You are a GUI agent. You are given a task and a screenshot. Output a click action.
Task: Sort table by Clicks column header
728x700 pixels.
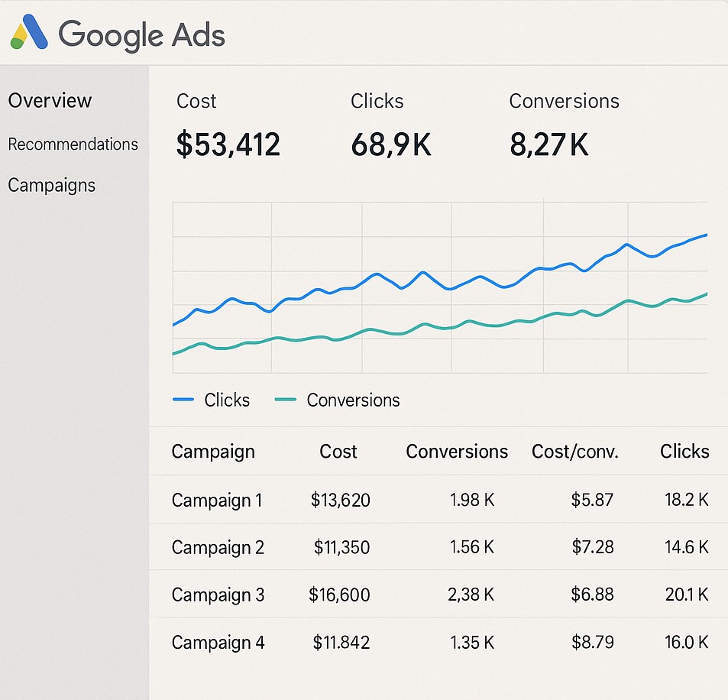coord(684,452)
